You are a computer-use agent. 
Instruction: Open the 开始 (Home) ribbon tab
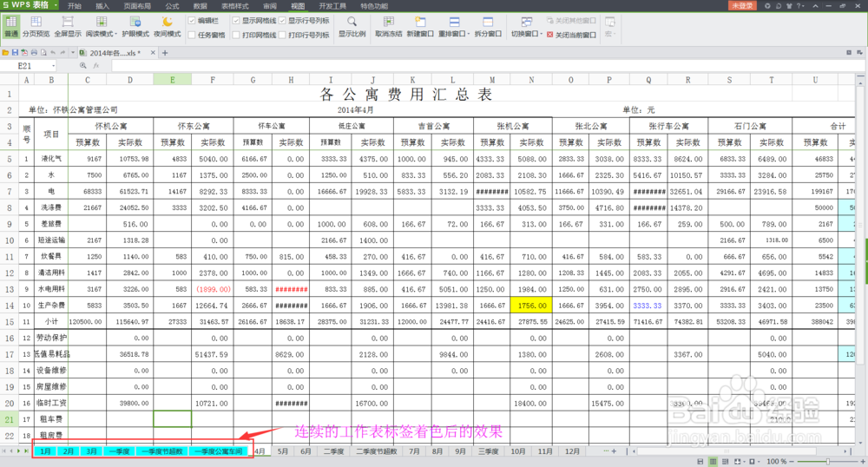pyautogui.click(x=74, y=5)
